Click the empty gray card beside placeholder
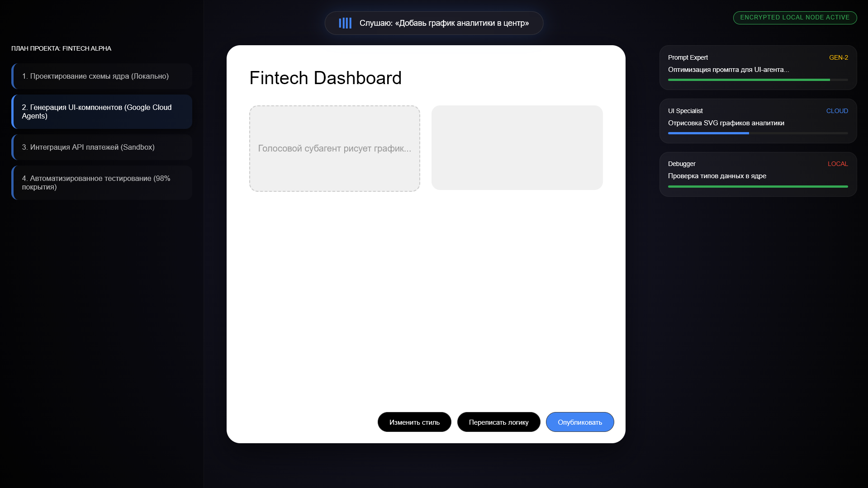The height and width of the screenshot is (488, 868). [517, 147]
